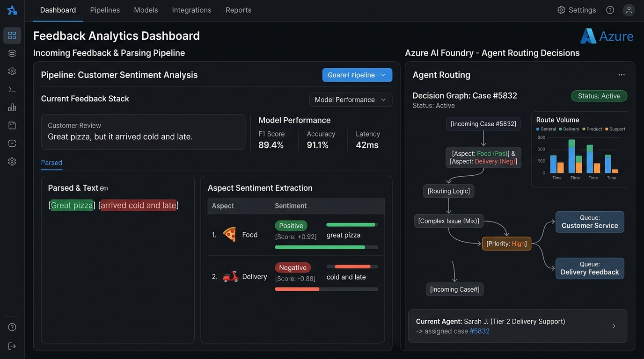Screen dimensions: 644x359
Task: Click the help icon in the left sidebar
Action: [12, 327]
